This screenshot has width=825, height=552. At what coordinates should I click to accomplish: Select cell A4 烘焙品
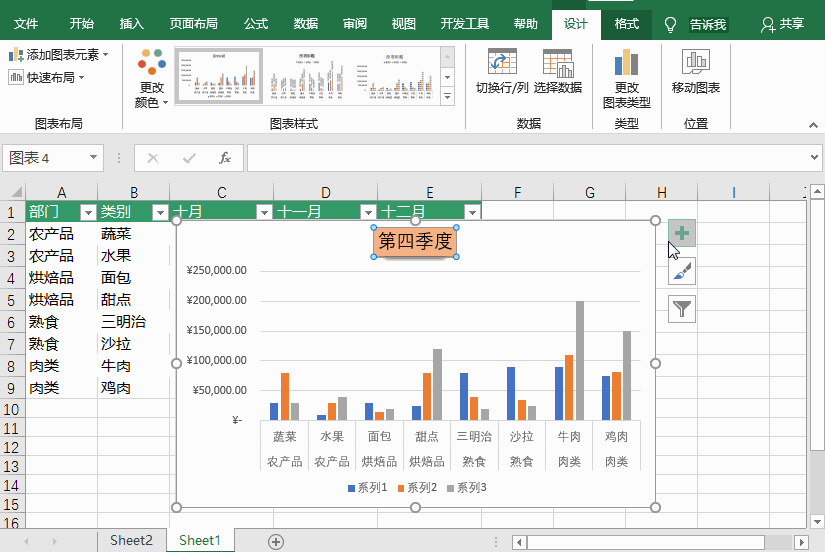coord(62,277)
